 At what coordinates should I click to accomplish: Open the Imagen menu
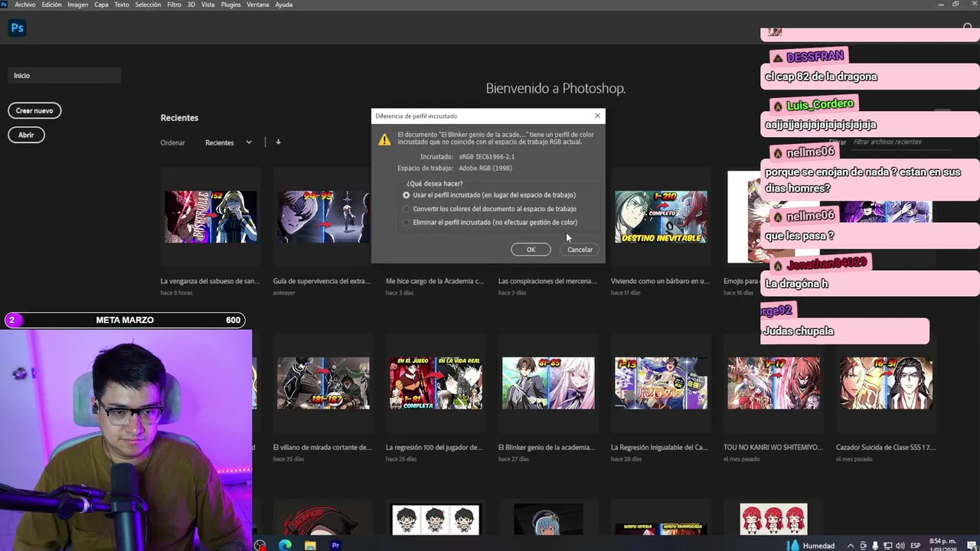77,5
